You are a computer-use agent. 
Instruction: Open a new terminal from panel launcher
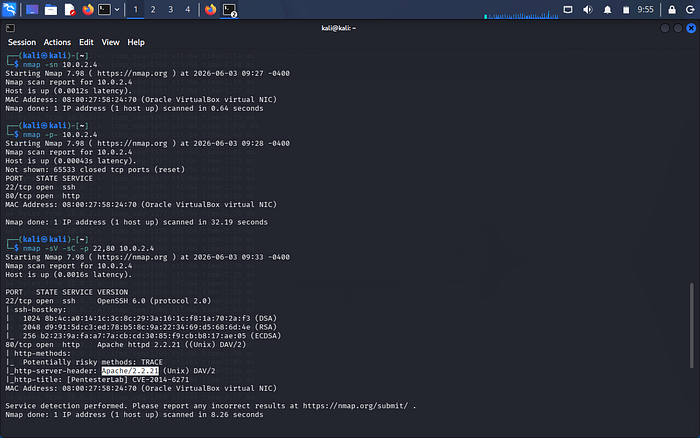pos(104,9)
